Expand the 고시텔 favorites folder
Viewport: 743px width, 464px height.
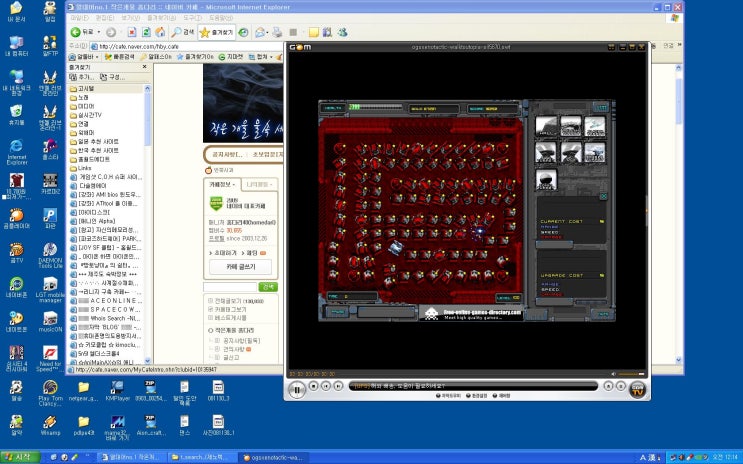tap(82, 89)
